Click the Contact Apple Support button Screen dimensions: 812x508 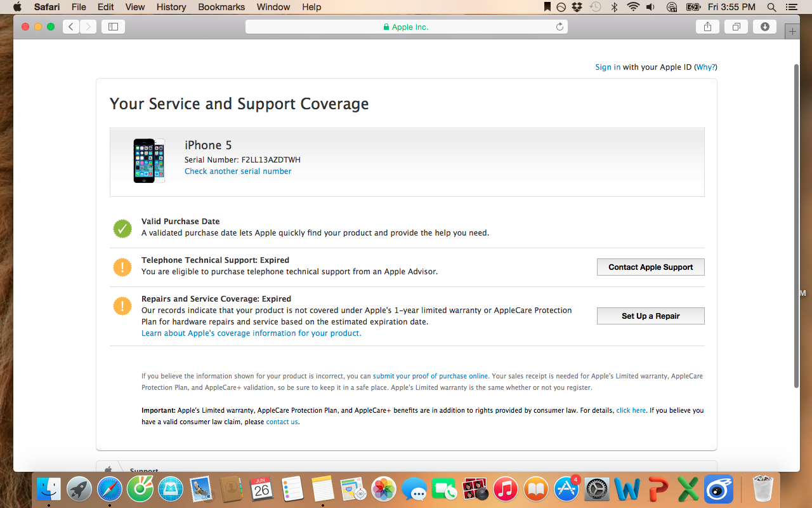[650, 267]
